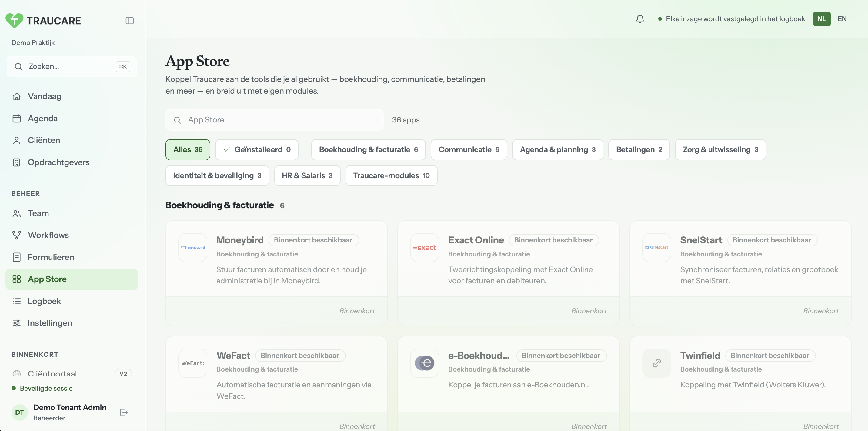Navigate to Team
868x431 pixels.
click(x=72, y=213)
